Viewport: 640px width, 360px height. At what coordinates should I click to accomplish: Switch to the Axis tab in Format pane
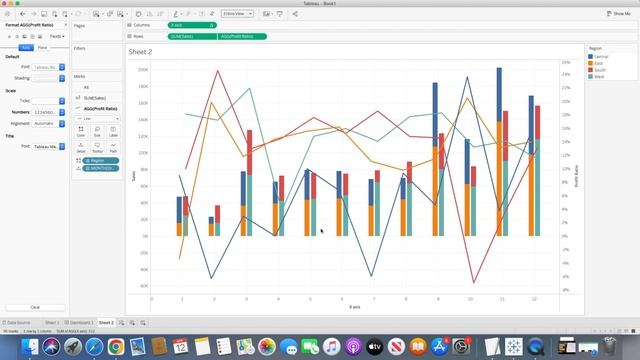click(26, 48)
